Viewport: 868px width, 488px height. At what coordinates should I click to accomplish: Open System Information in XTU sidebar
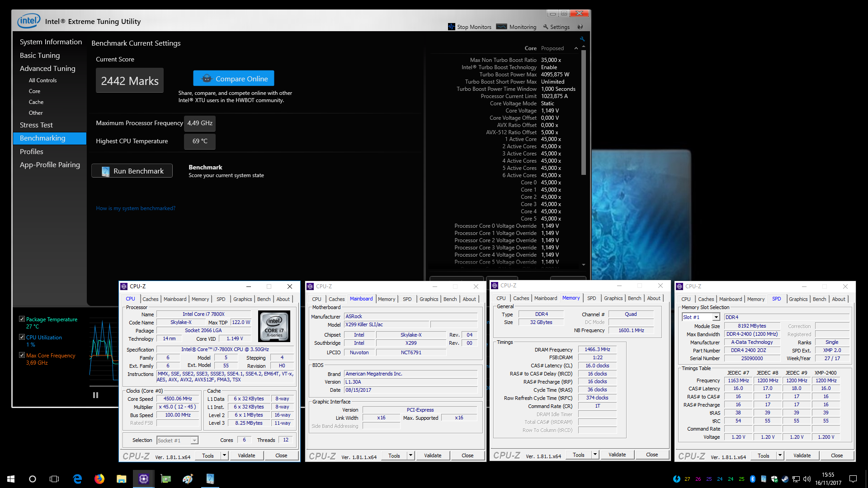51,42
